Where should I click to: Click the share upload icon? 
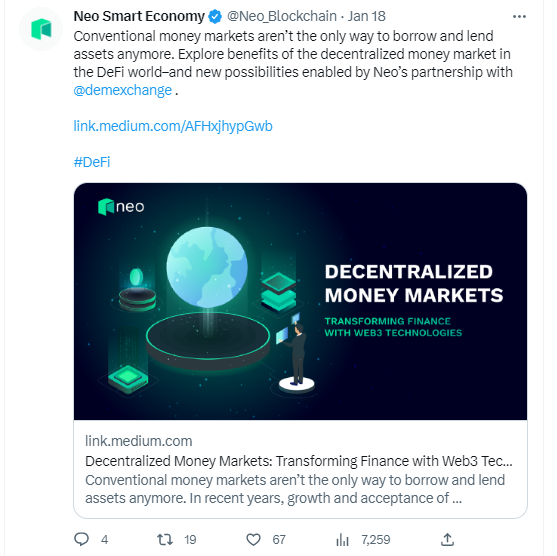pos(447,539)
